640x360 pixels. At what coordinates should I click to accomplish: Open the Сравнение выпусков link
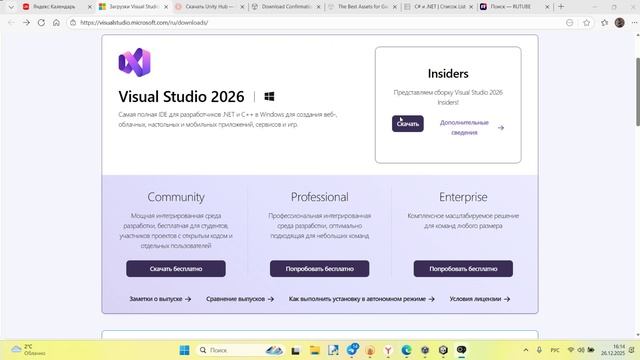(240, 299)
